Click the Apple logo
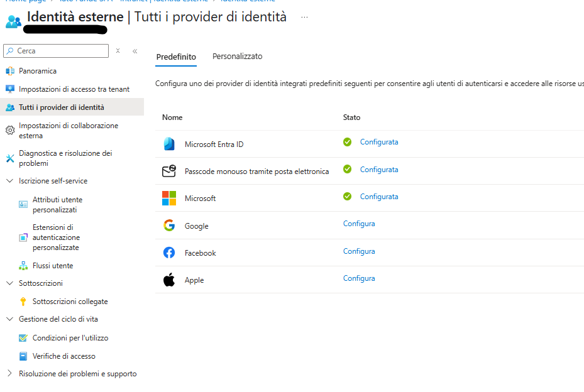 pyautogui.click(x=169, y=280)
